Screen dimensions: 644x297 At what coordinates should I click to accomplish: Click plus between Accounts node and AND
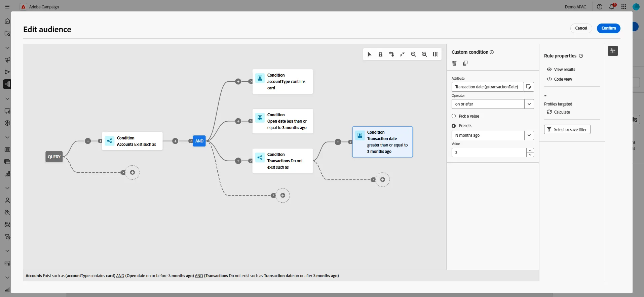click(x=175, y=141)
